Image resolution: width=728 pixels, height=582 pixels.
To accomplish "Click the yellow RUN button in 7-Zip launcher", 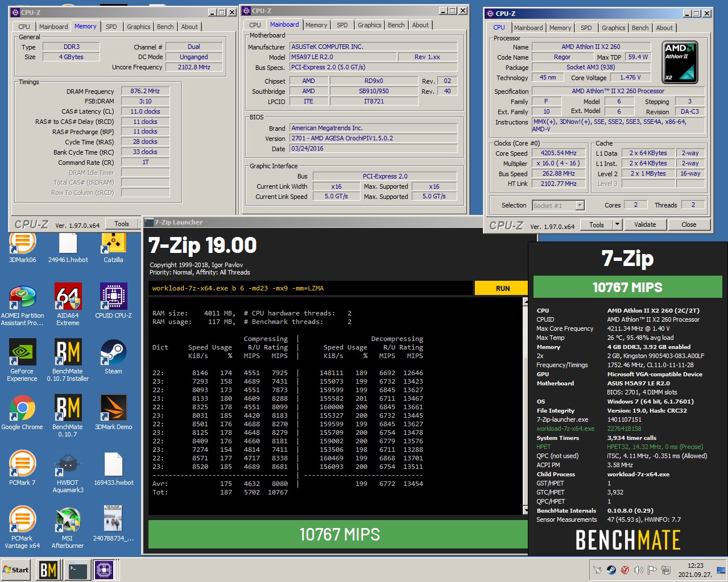I will click(x=503, y=288).
